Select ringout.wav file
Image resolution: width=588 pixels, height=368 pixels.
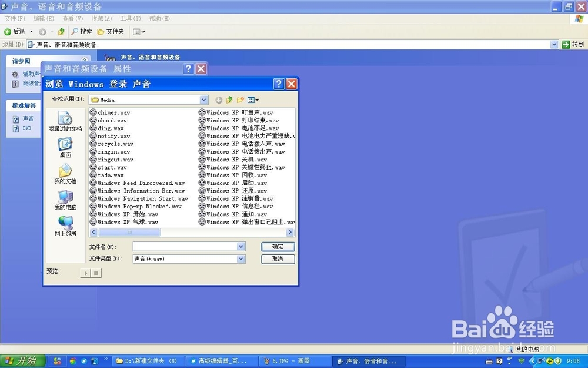click(112, 159)
